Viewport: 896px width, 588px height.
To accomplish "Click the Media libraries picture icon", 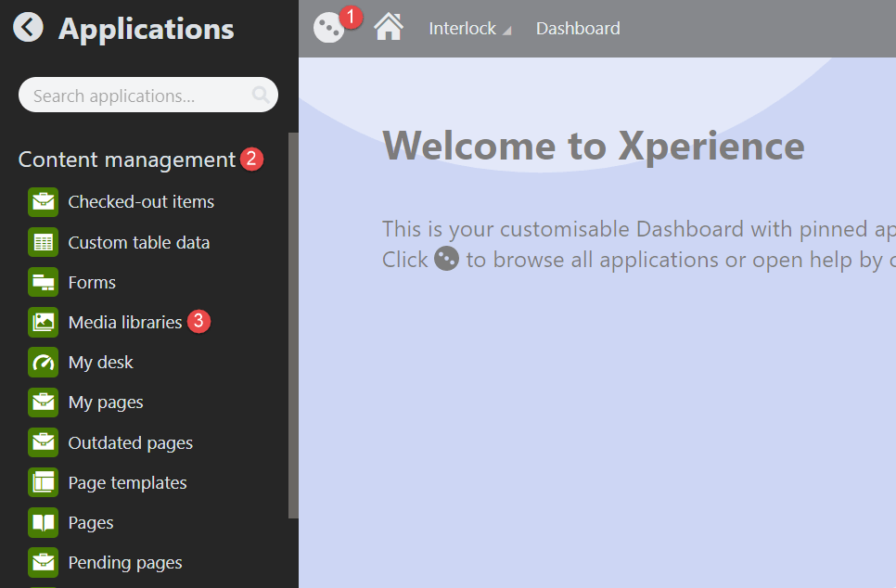I will tap(44, 322).
